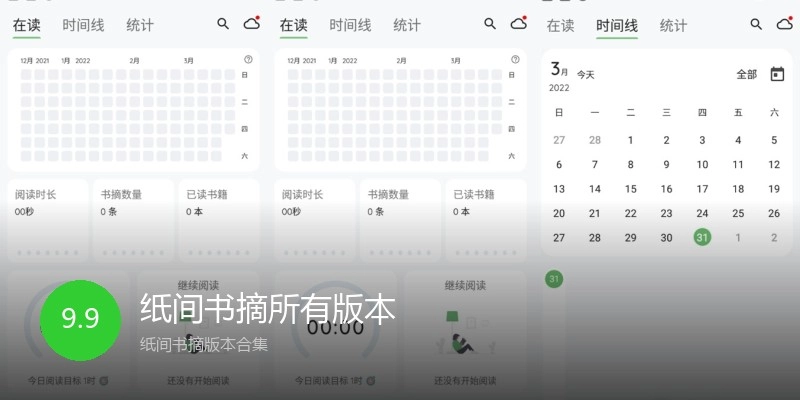This screenshot has height=400, width=800.
Task: Tap 还没有开始阅读 in middle screenshot
Action: click(465, 381)
